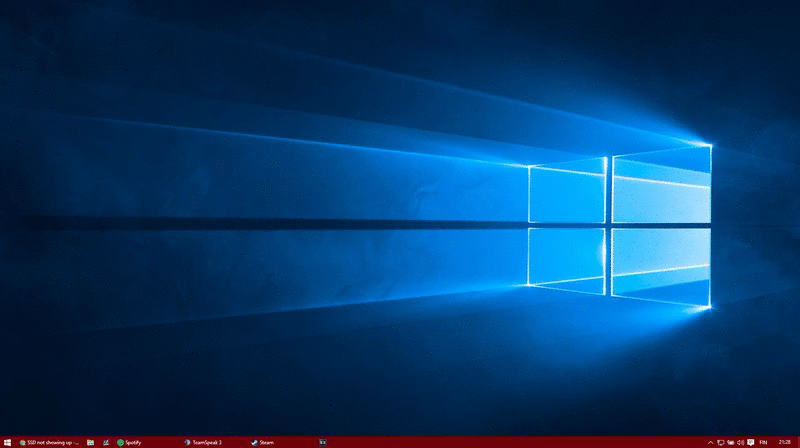Open the 21:28 clock calendar flyout
This screenshot has height=448, width=800.
tap(785, 442)
